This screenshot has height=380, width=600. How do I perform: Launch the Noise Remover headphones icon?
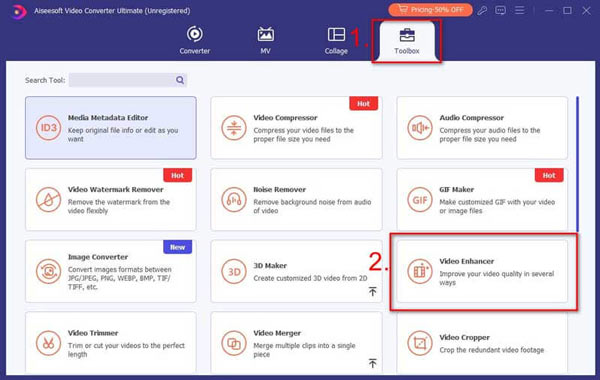coord(234,199)
